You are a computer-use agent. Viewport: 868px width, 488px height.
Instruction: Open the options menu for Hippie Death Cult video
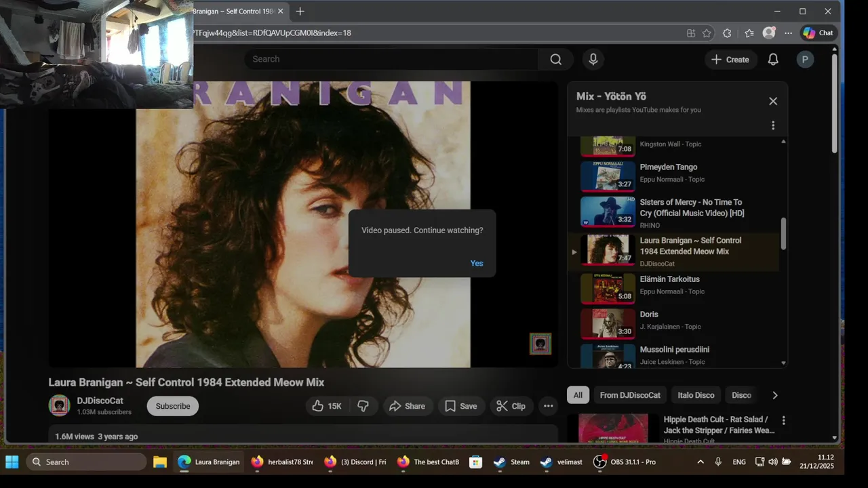coord(784,420)
